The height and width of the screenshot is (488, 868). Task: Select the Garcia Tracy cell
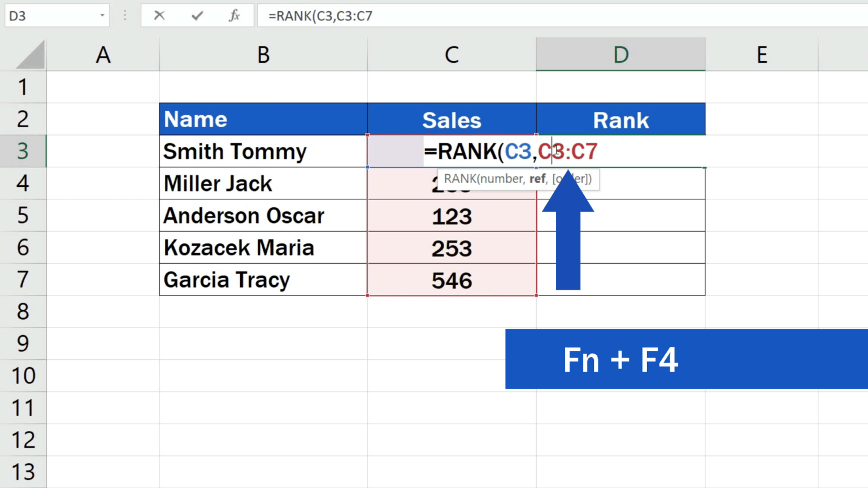[x=263, y=280]
